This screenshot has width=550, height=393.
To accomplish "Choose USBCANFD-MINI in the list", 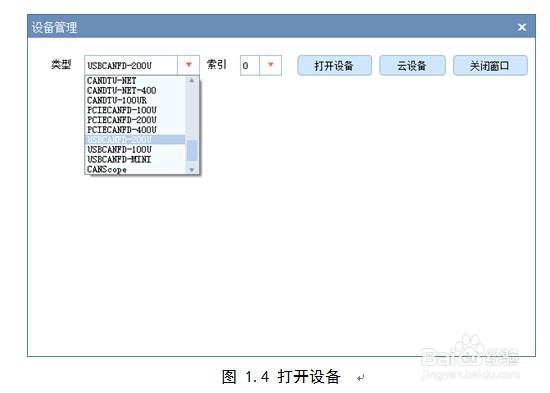I will coord(135,159).
